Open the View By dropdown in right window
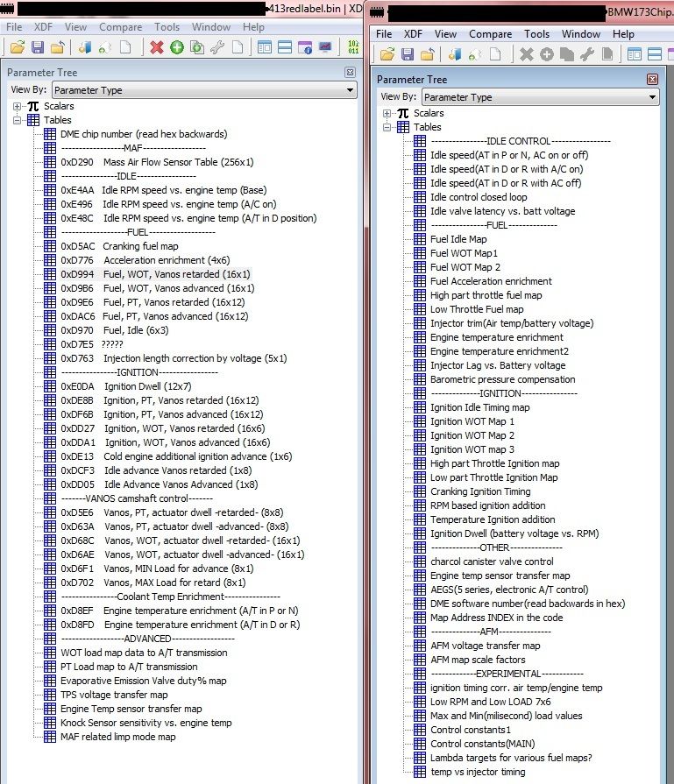Image resolution: width=674 pixels, height=784 pixels. tap(539, 97)
